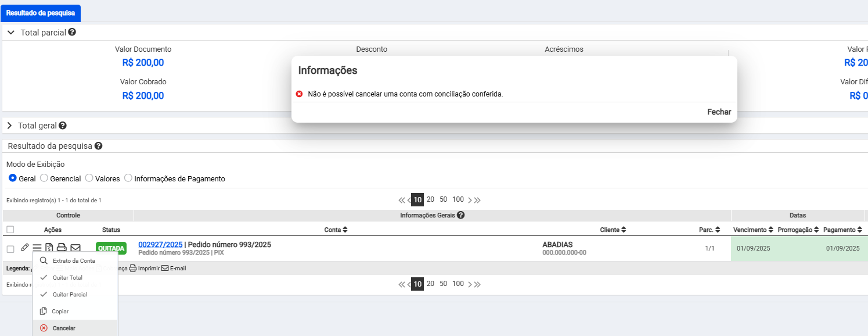This screenshot has width=868, height=336.
Task: Open the hamburger more-actions icon in row
Action: click(37, 248)
